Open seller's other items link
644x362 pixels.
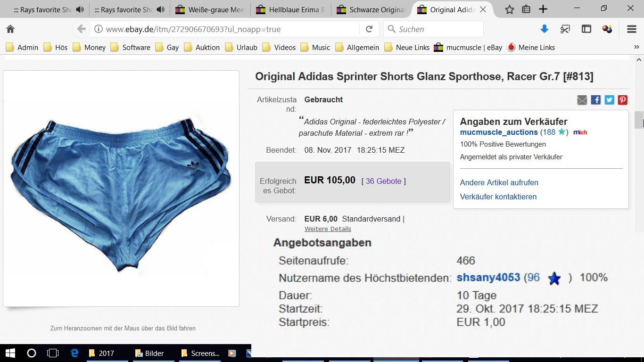pyautogui.click(x=499, y=182)
